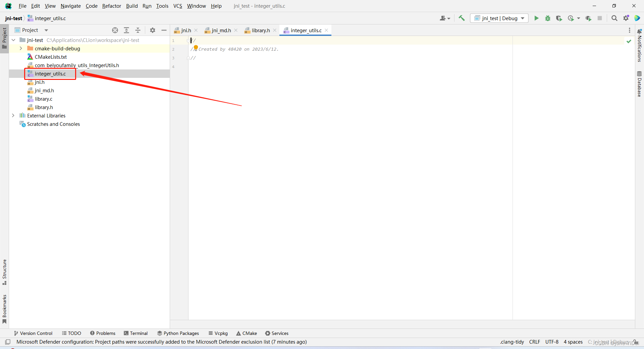Image resolution: width=644 pixels, height=349 pixels.
Task: Click .clang-tidy in status bar
Action: pyautogui.click(x=512, y=342)
